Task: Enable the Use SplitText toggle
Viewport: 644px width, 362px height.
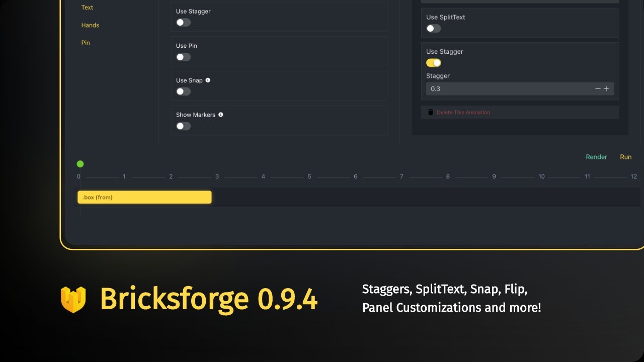Action: click(434, 28)
